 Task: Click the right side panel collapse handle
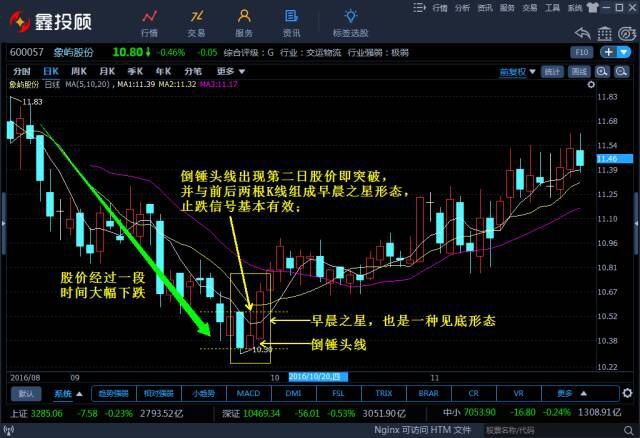(636, 224)
